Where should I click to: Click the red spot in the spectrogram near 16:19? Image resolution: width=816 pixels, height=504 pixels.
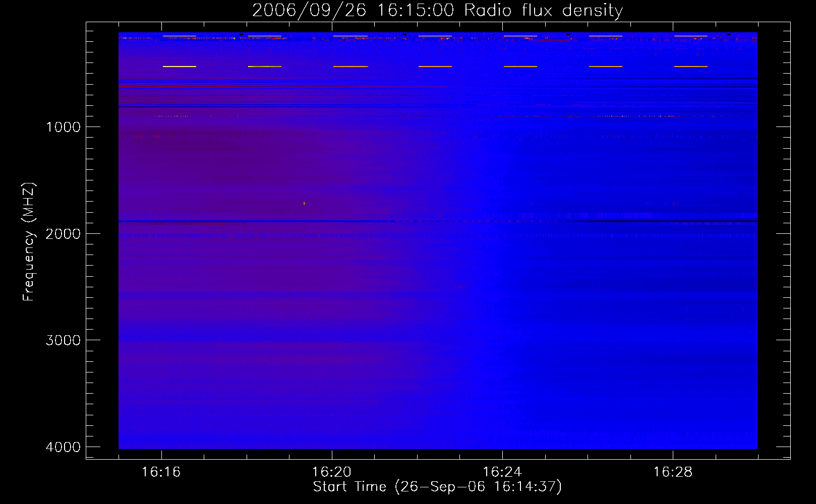pyautogui.click(x=303, y=203)
